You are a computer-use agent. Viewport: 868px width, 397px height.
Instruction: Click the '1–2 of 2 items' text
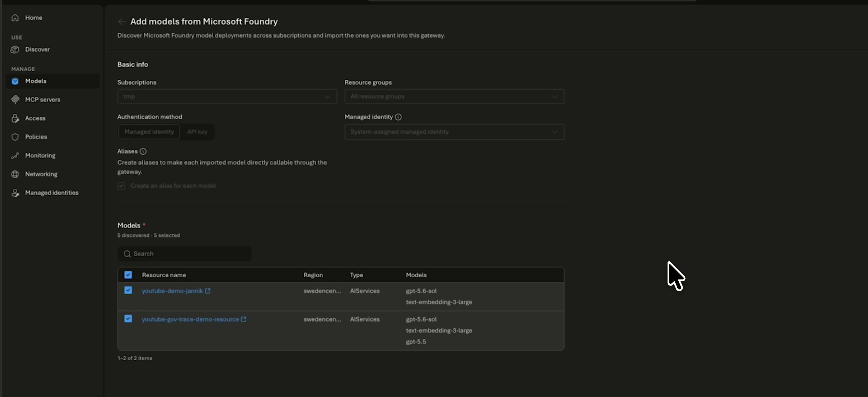(135, 358)
